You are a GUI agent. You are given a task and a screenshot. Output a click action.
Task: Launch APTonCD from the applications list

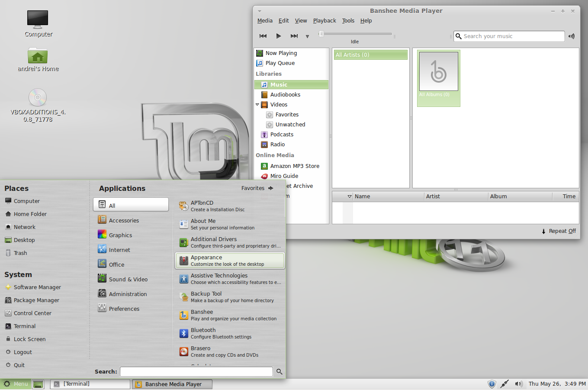pos(230,206)
